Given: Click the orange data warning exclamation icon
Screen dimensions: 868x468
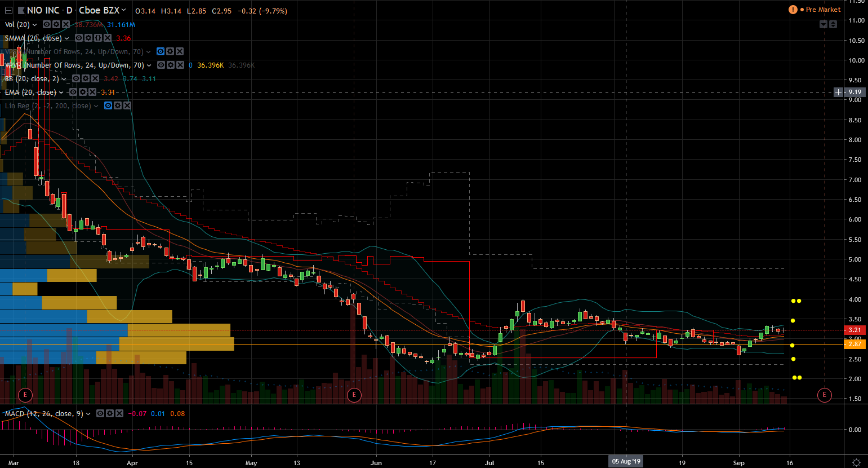Looking at the screenshot, I should point(793,10).
